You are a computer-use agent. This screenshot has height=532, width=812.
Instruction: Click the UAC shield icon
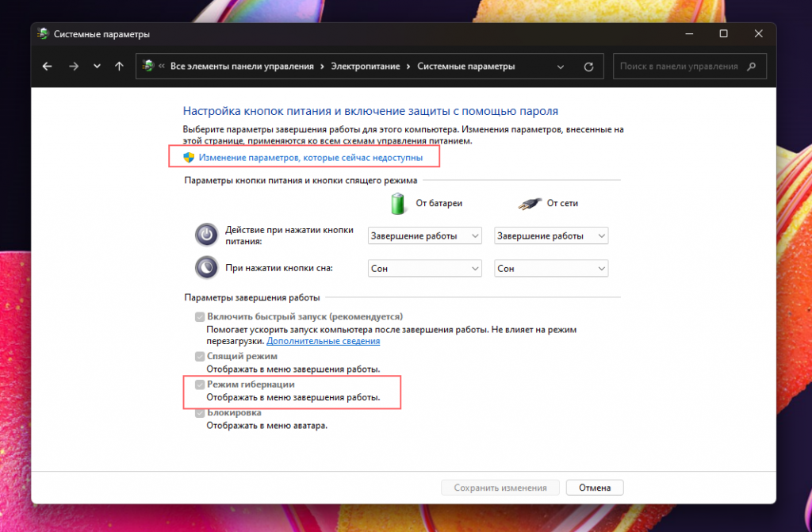click(x=189, y=157)
